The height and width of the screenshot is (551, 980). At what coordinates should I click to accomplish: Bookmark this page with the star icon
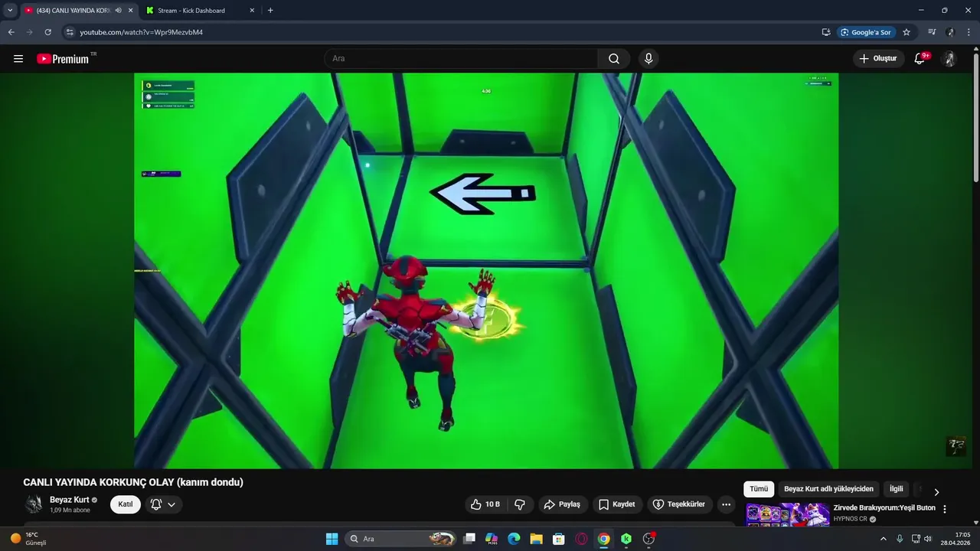pos(906,32)
